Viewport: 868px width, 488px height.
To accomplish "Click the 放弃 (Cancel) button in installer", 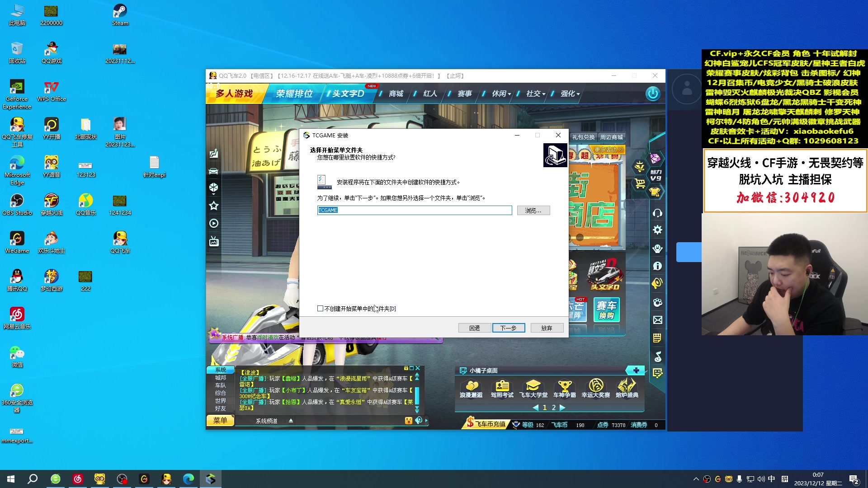I will click(547, 328).
